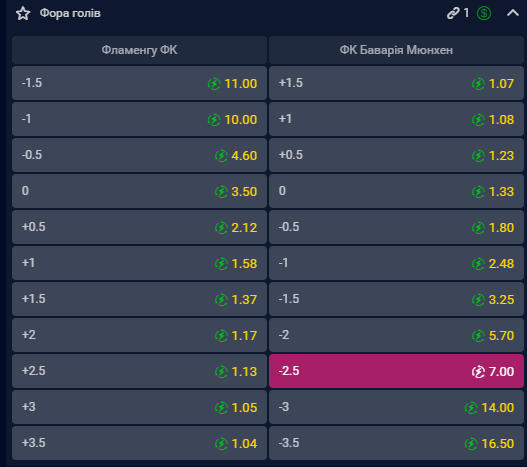
Task: Select Баварія -0.5 handicap at 1.80
Action: pyautogui.click(x=396, y=227)
